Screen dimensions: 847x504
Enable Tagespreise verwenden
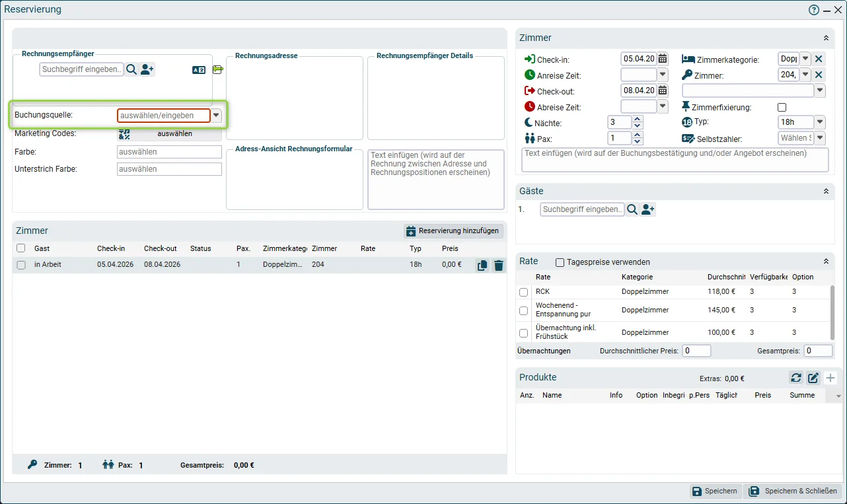tap(560, 262)
